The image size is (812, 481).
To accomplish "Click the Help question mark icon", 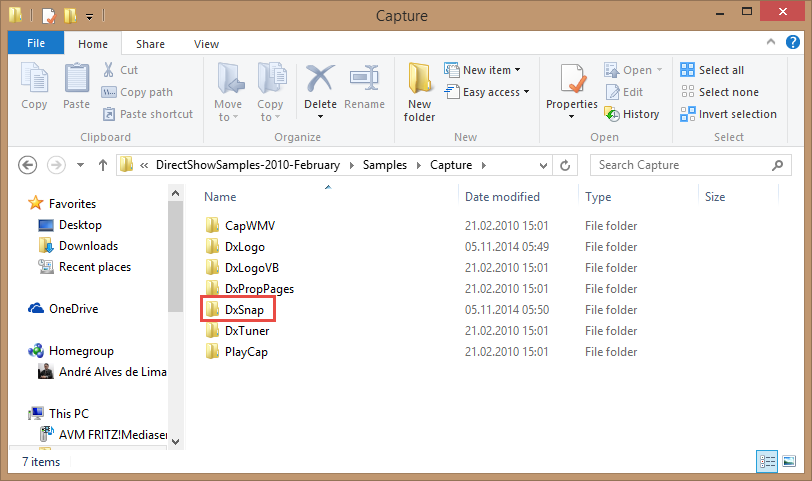I will tap(790, 43).
